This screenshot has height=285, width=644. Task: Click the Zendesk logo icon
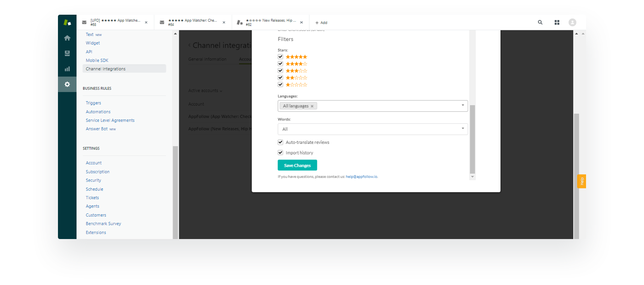pyautogui.click(x=67, y=22)
